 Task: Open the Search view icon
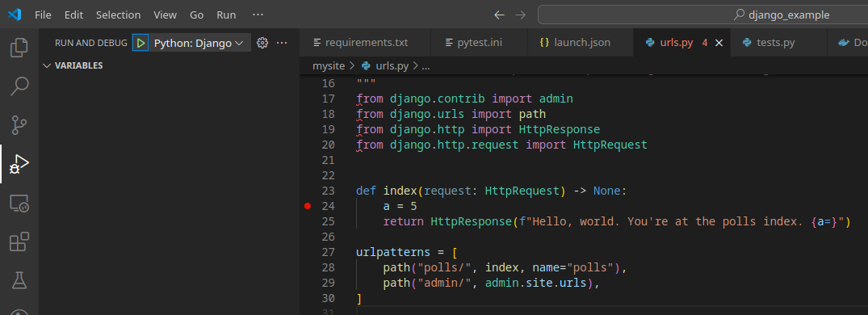(19, 86)
